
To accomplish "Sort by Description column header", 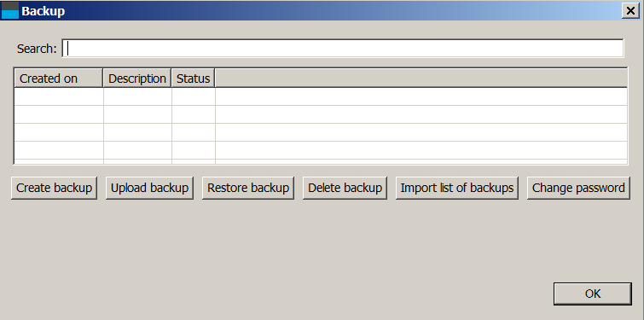I will click(137, 78).
